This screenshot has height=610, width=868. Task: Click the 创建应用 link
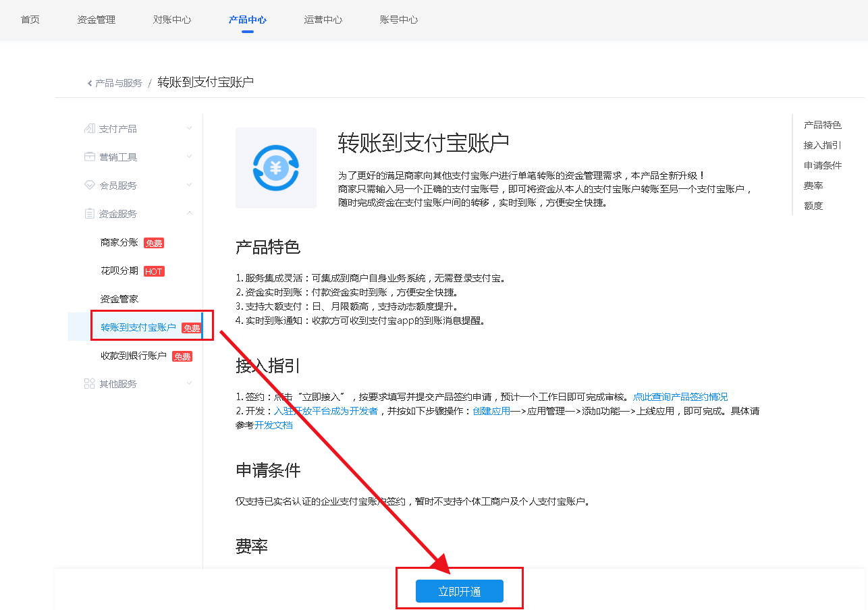click(491, 411)
